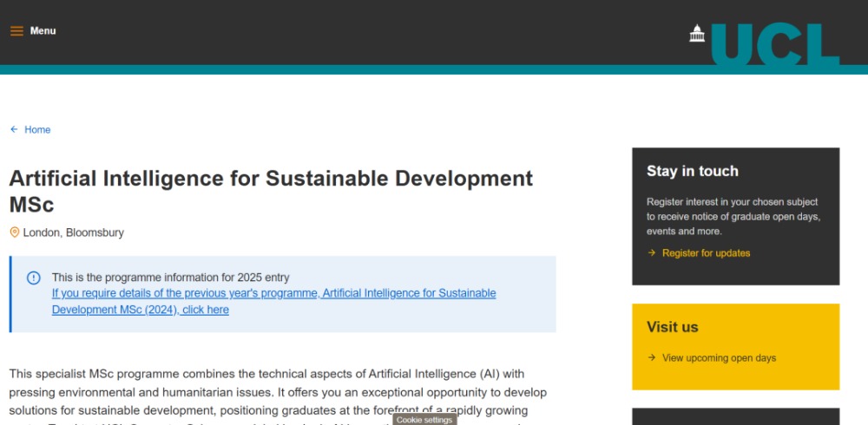Image resolution: width=868 pixels, height=425 pixels.
Task: Click the location pin icon
Action: click(x=14, y=232)
